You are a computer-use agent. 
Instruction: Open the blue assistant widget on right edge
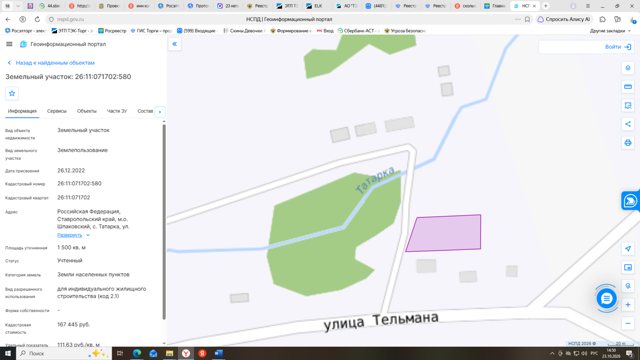pos(630,201)
